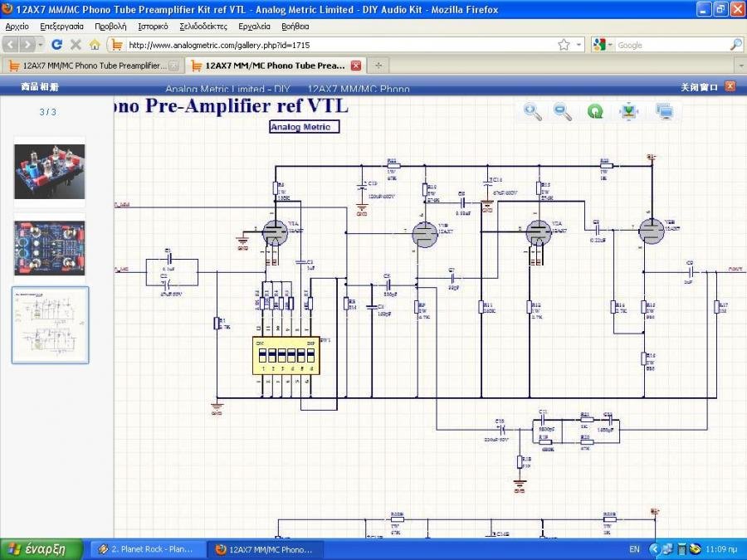Viewport: 747px width, 560px height.
Task: Click the search magnifier button
Action: (x=736, y=45)
